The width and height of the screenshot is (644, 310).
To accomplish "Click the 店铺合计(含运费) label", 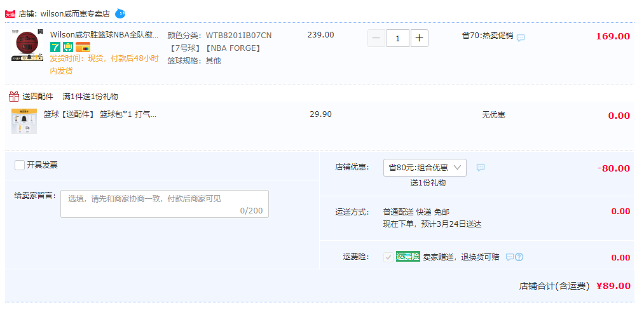I will tap(554, 286).
